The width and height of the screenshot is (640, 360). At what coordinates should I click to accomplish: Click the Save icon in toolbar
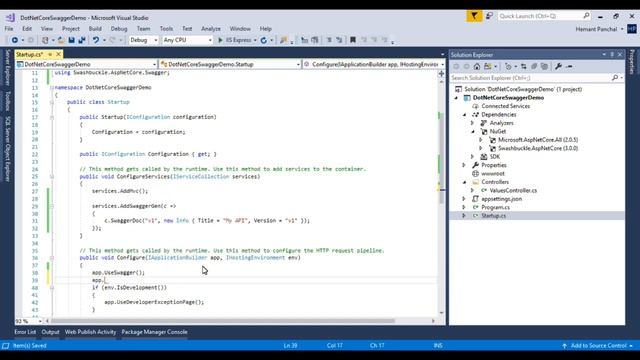(71, 40)
